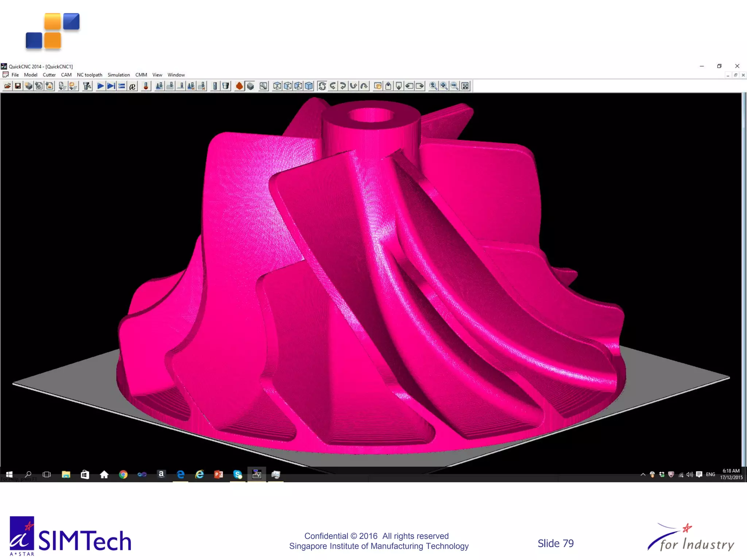This screenshot has width=747, height=560.
Task: Click the pan hand toolbar icon
Action: pyautogui.click(x=378, y=86)
